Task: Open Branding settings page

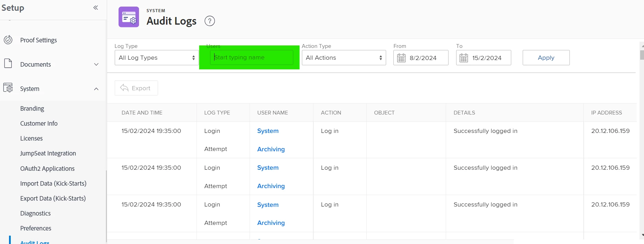Action: point(32,109)
